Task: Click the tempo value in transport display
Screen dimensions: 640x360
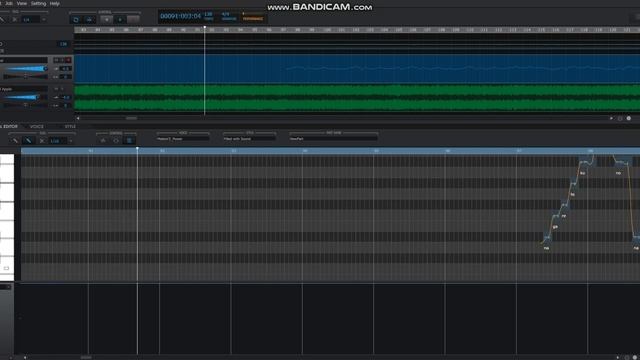Action: 208,15
